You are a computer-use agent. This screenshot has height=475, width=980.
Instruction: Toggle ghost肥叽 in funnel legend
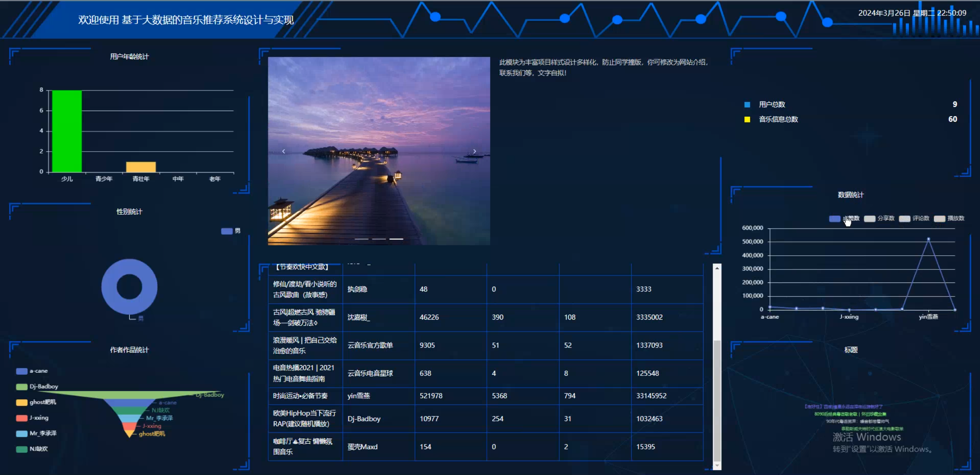click(22, 402)
